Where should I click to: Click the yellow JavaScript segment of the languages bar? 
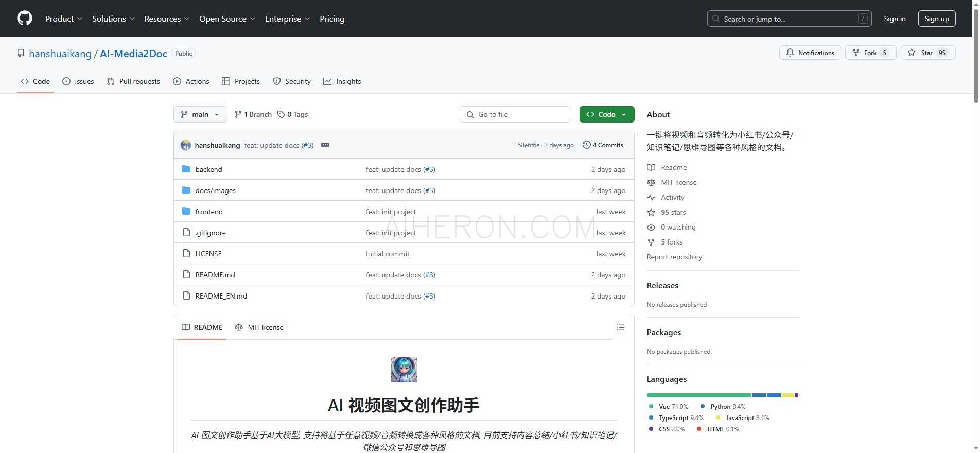point(787,395)
